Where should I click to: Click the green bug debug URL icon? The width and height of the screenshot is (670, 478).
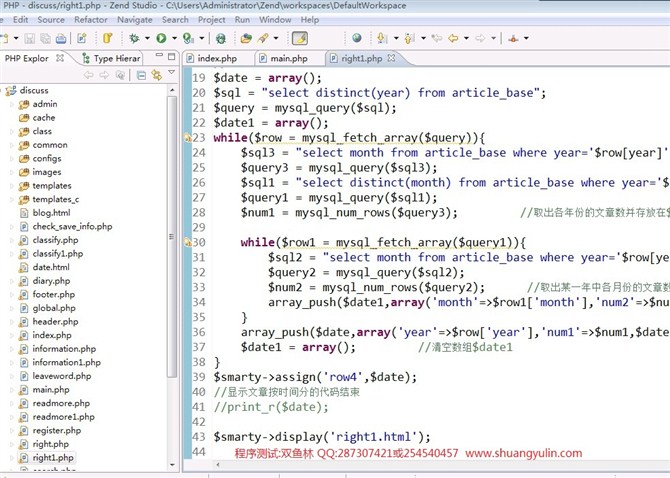(x=220, y=38)
